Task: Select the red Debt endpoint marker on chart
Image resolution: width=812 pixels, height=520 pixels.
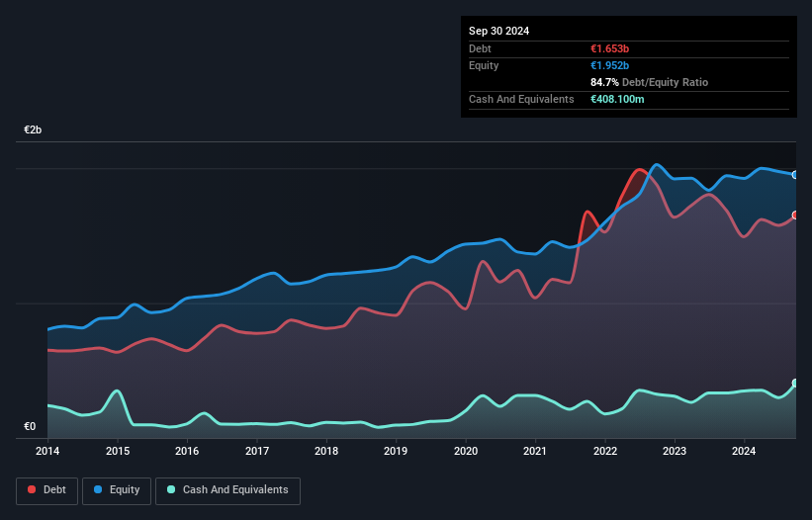Action: 795,216
